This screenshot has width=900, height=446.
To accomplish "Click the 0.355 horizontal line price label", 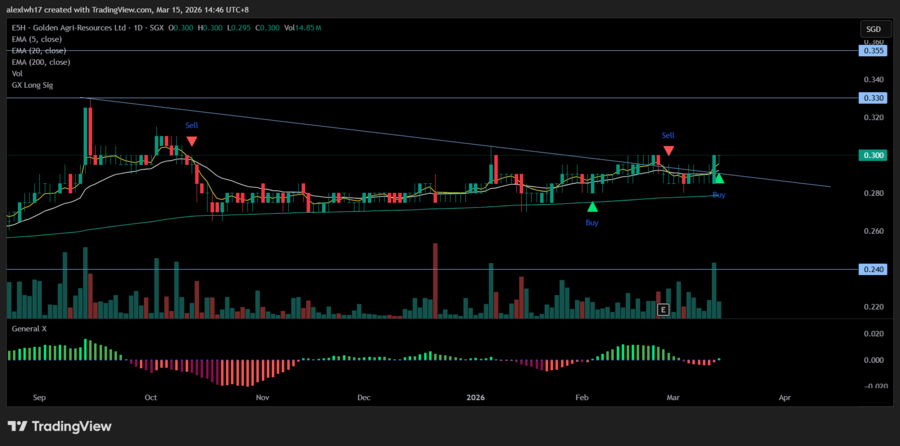I will pos(872,49).
